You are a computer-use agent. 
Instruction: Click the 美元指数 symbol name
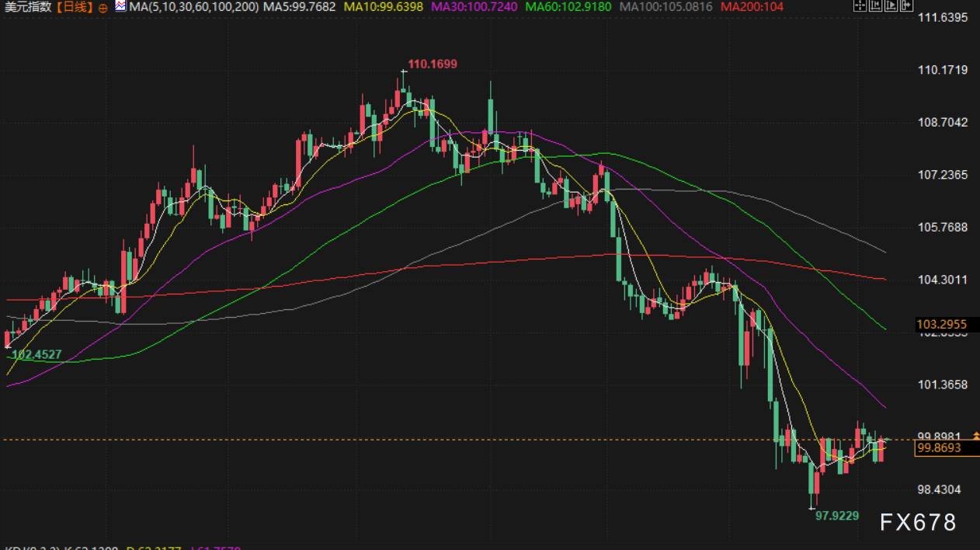(31, 7)
